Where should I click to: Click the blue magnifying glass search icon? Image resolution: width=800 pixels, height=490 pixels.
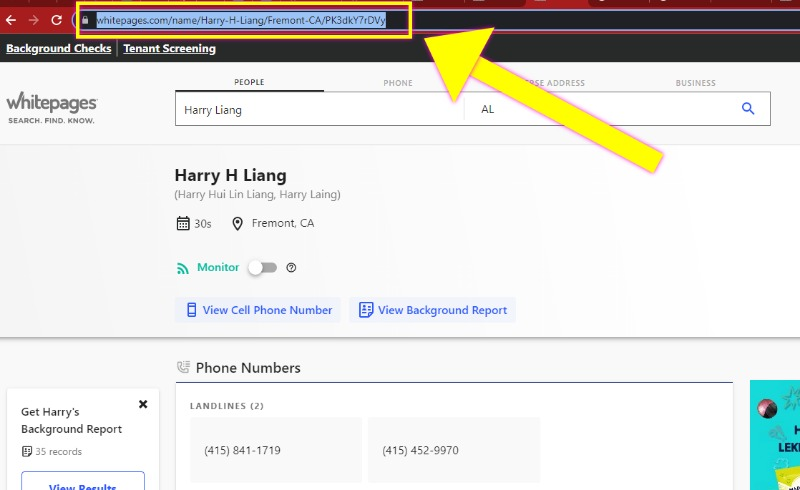coord(748,108)
